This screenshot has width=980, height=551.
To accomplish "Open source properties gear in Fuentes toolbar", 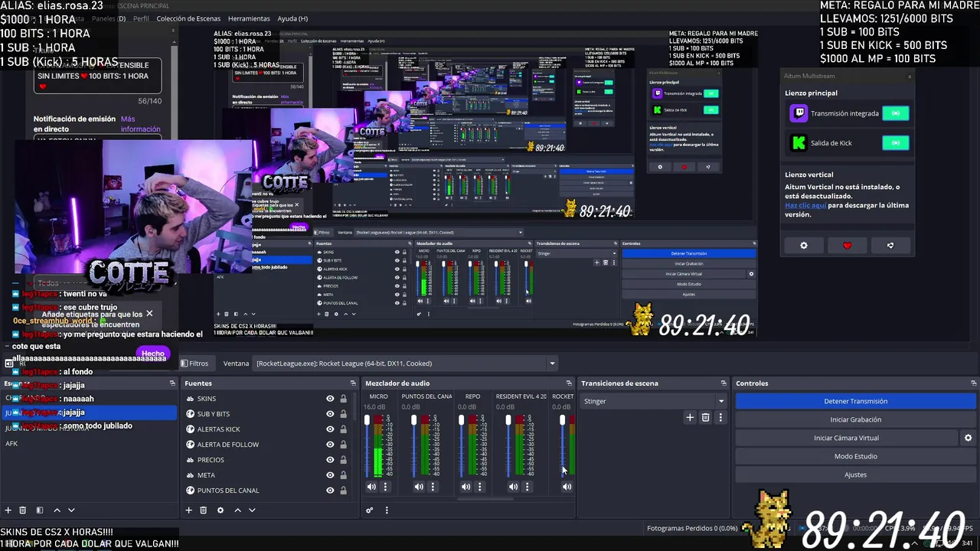I will pos(220,510).
